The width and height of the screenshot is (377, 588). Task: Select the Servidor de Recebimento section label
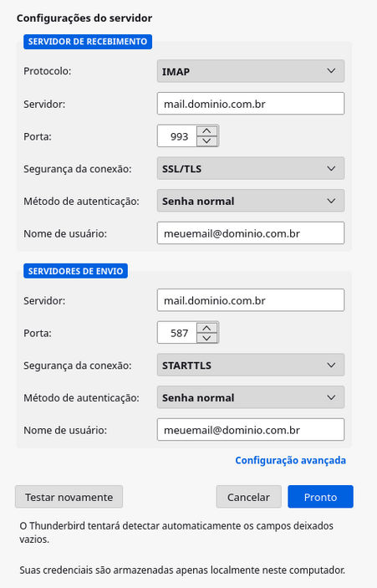(x=88, y=42)
